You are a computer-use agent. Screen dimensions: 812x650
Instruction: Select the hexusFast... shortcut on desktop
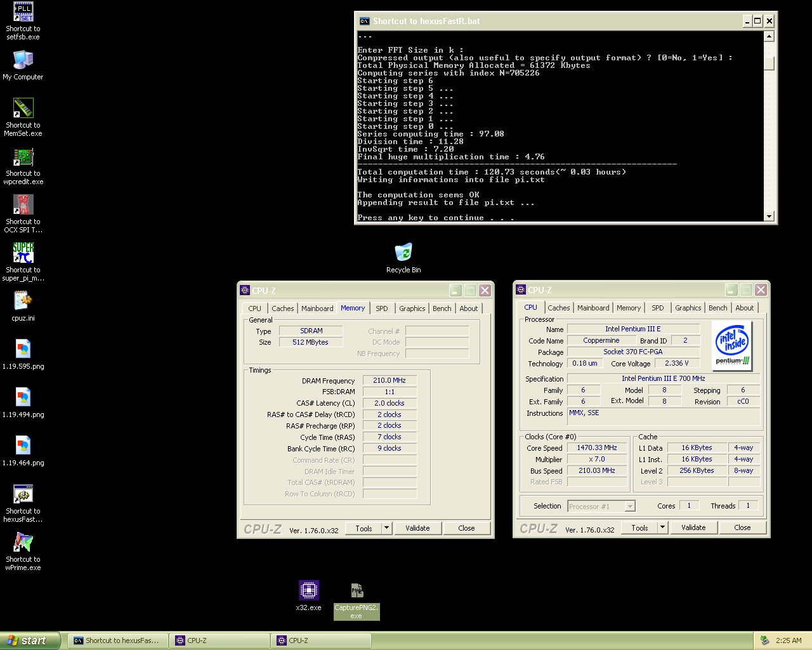23,494
